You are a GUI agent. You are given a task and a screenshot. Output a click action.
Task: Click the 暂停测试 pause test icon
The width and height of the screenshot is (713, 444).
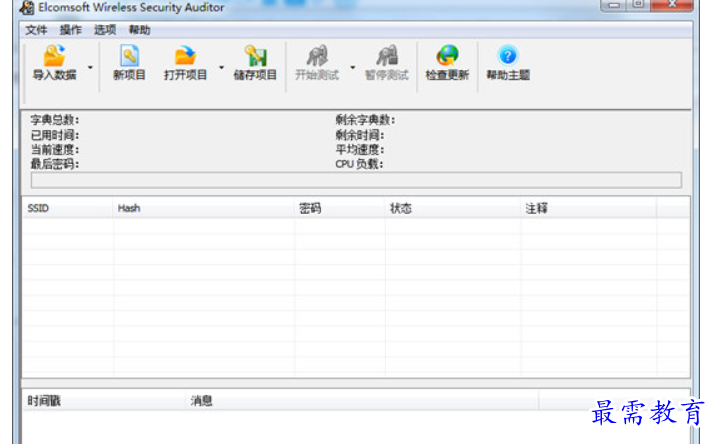pyautogui.click(x=387, y=56)
